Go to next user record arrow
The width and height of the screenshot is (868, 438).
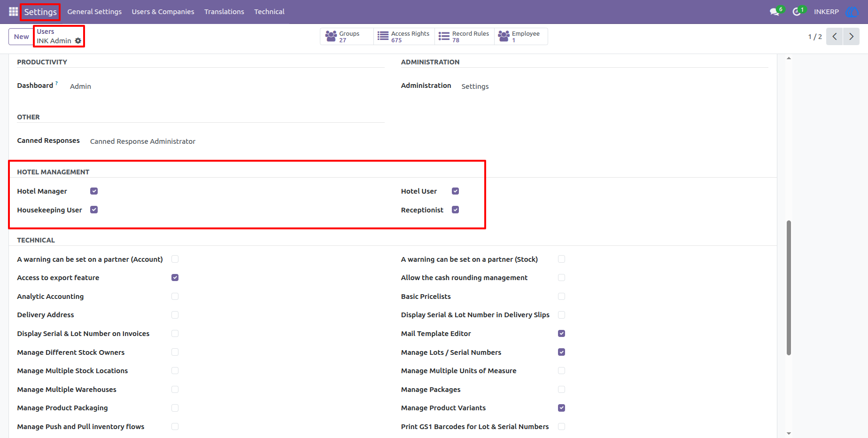[x=851, y=37]
